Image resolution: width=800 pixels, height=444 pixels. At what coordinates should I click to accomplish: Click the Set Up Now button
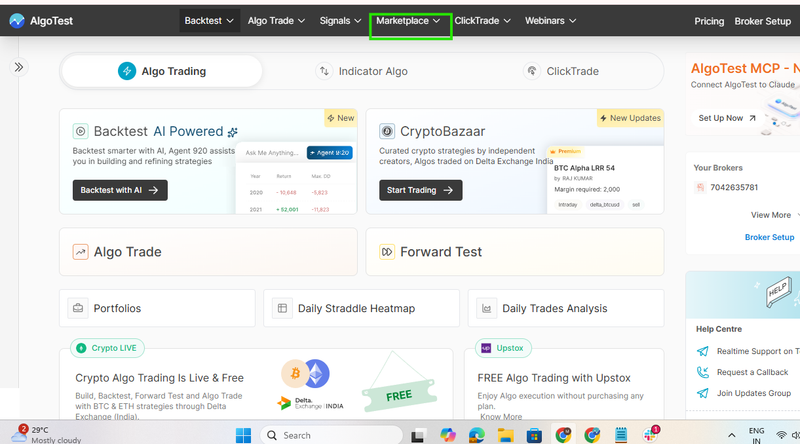[727, 118]
